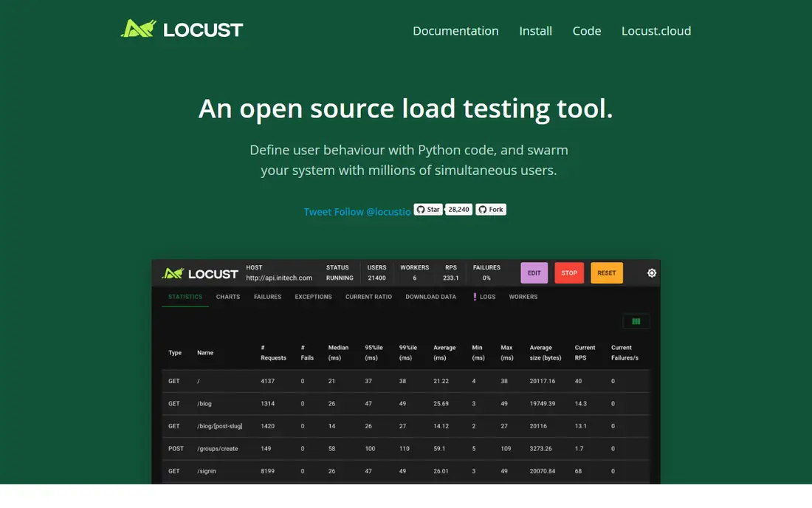812x508 pixels.
Task: Click Average size (bytes) column header
Action: pos(546,353)
